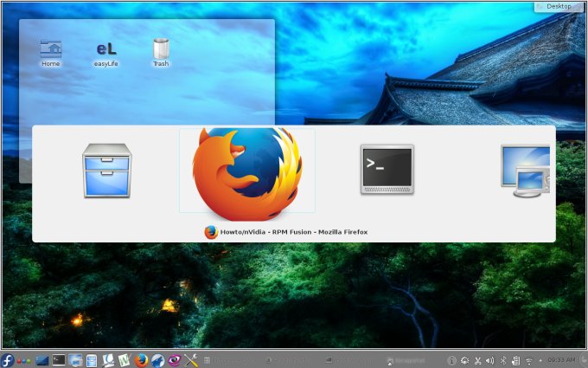The height and width of the screenshot is (368, 588).
Task: Click the speaker volume icon in the tray
Action: [489, 361]
